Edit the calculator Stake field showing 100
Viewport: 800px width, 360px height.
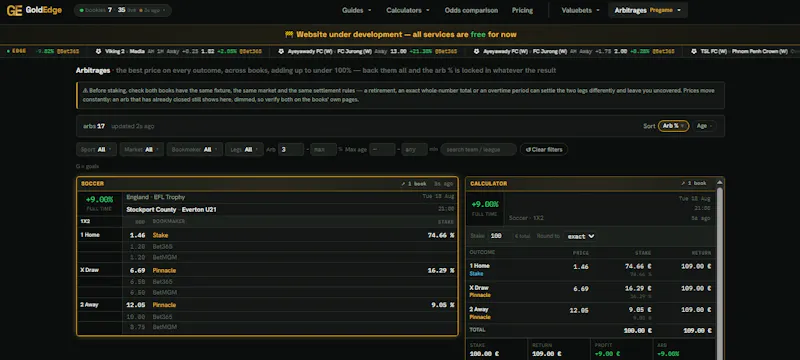coord(500,236)
